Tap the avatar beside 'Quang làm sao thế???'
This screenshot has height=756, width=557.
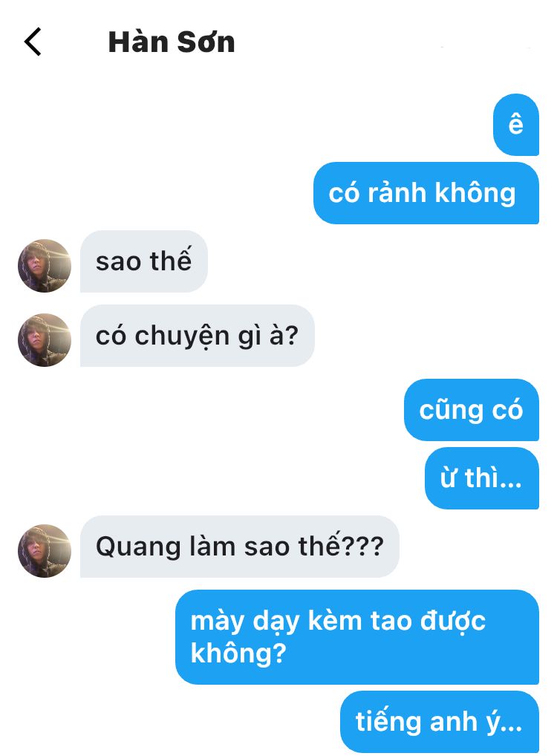click(45, 550)
